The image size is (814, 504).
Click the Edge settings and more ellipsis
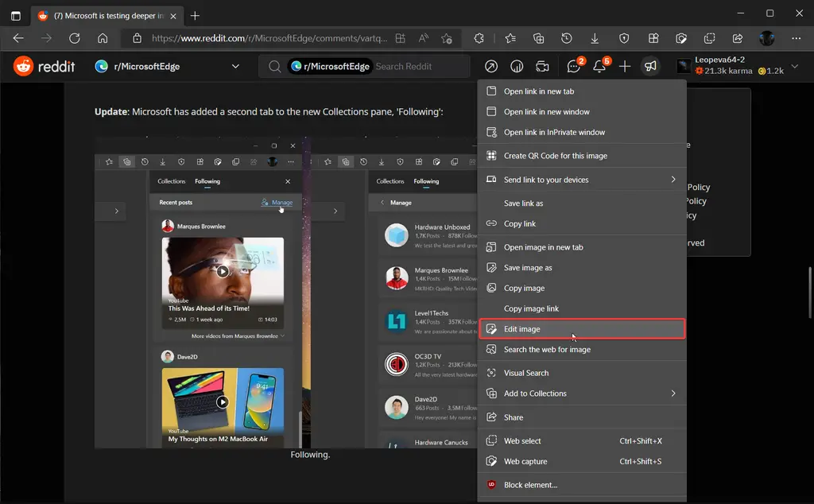click(795, 38)
